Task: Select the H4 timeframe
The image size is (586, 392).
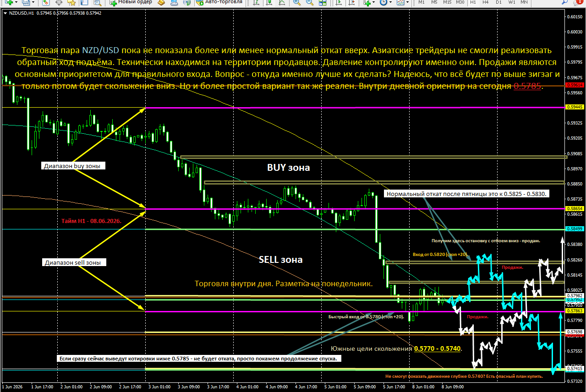Action: pos(486,2)
